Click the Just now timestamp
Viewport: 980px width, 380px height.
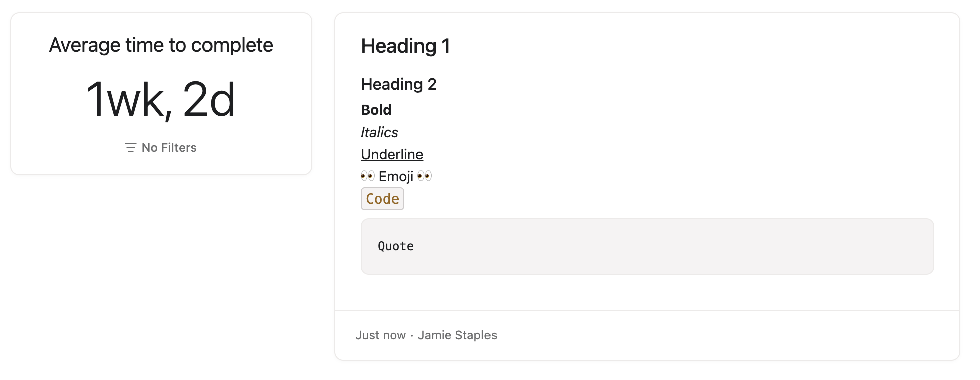[x=381, y=335]
